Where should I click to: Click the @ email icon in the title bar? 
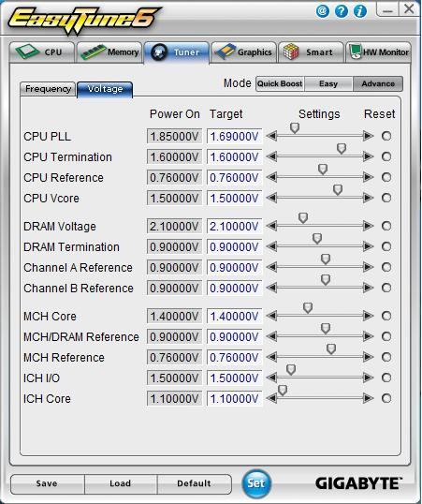[x=322, y=11]
